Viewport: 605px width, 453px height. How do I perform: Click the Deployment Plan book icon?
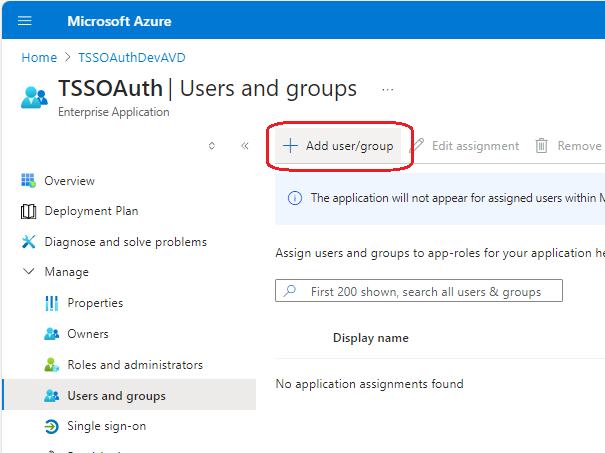pyautogui.click(x=28, y=211)
